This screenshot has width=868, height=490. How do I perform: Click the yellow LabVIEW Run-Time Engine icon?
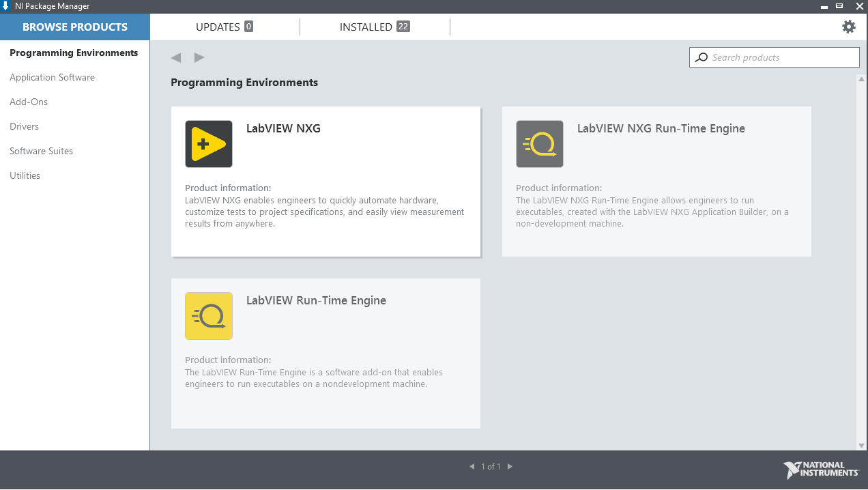click(209, 316)
